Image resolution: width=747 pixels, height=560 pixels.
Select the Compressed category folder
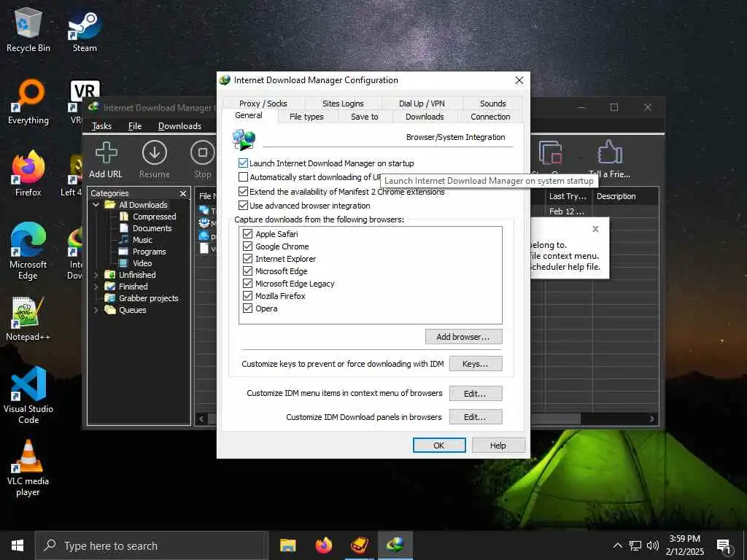[148, 217]
